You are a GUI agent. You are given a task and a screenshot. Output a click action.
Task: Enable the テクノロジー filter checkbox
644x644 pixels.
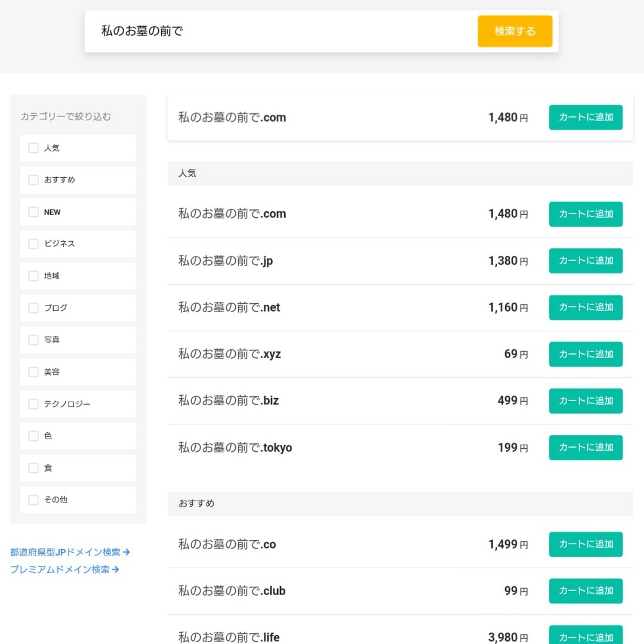[x=33, y=403]
